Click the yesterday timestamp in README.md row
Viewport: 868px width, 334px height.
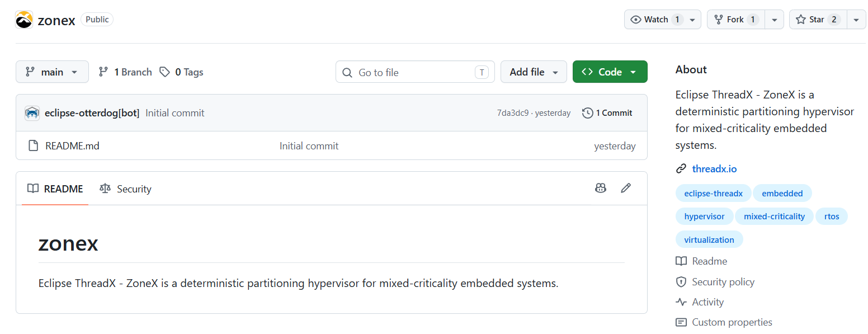click(615, 146)
